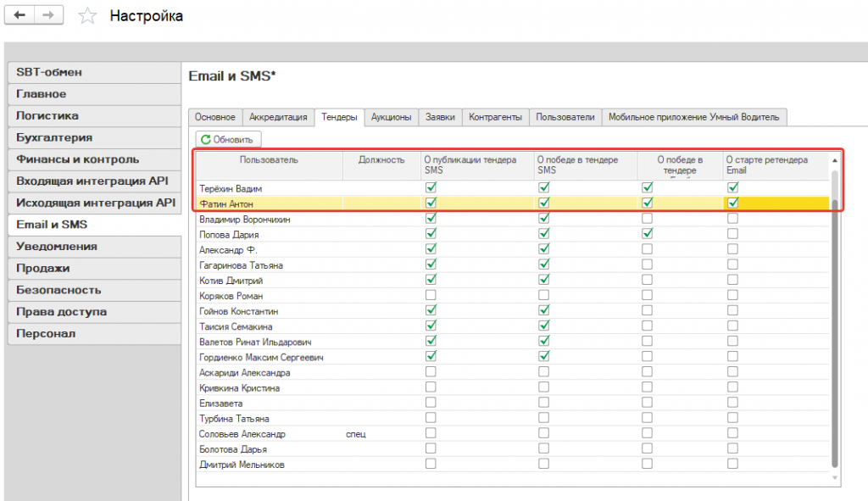The width and height of the screenshot is (868, 501).
Task: Click the forward arrow navigation icon
Action: tap(48, 15)
